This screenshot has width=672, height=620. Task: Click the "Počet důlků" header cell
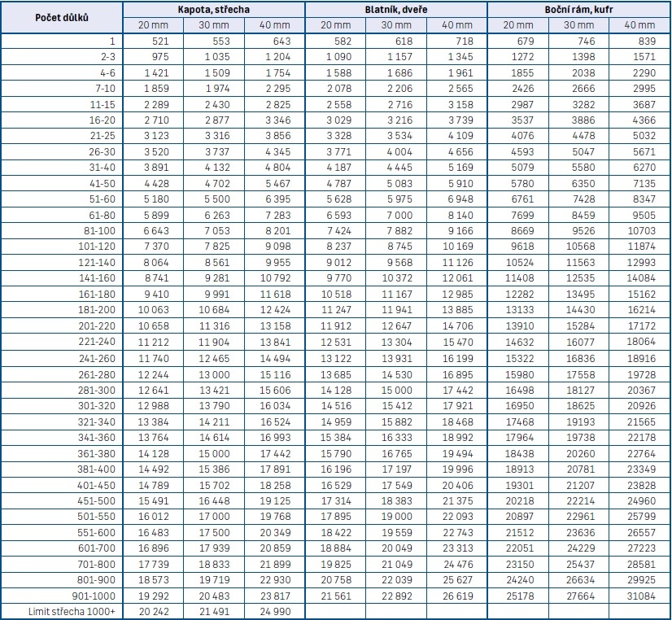pos(62,17)
